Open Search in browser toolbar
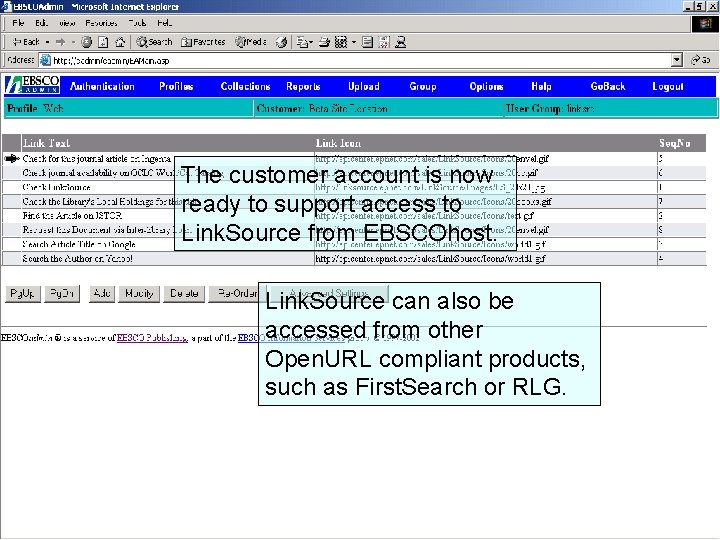This screenshot has width=720, height=540. coord(154,42)
